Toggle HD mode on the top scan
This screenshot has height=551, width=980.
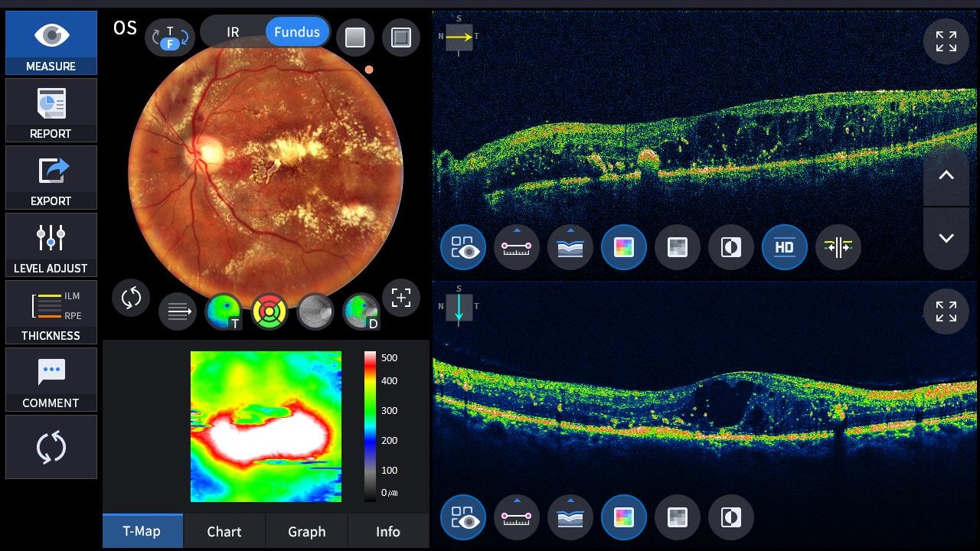[x=784, y=247]
